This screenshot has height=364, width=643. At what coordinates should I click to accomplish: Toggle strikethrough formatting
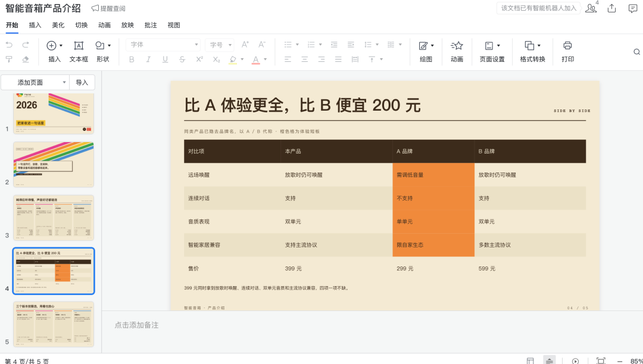(182, 59)
